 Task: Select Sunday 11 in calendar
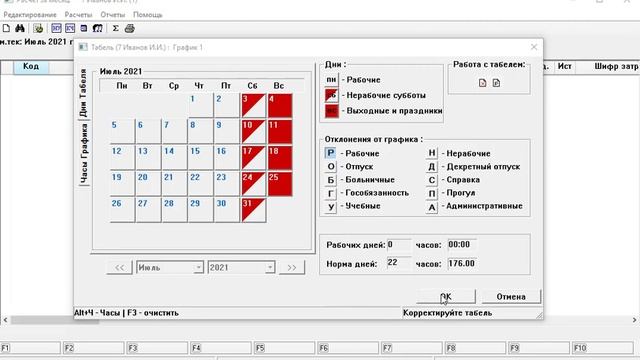tap(280, 131)
